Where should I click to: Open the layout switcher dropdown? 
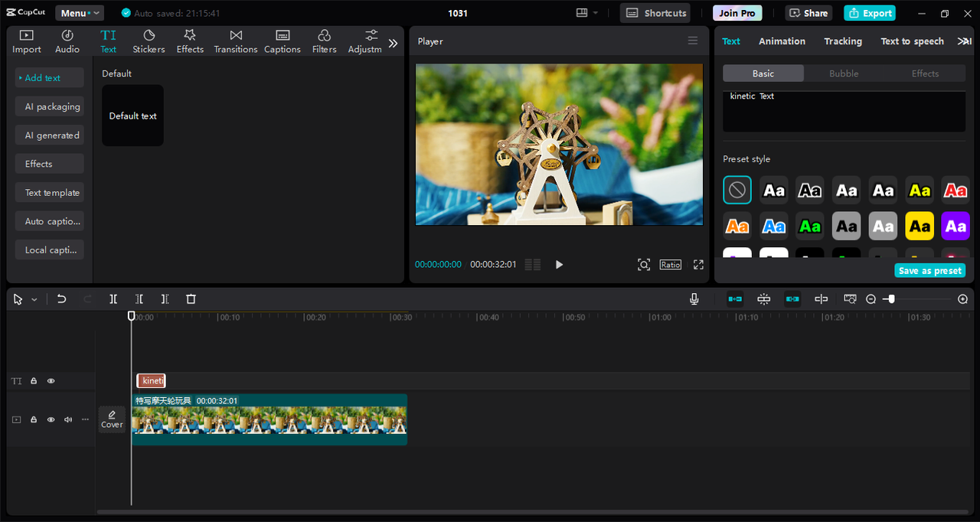tap(587, 13)
